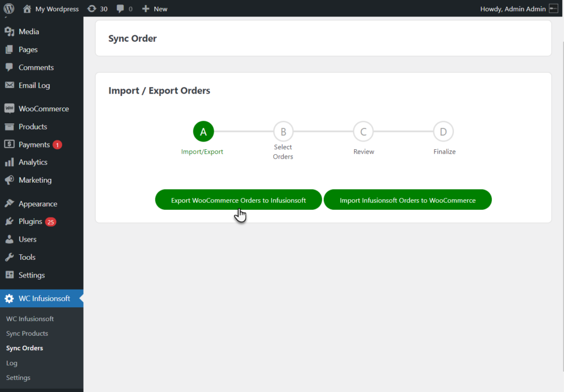Click the Analytics bar chart icon

pyautogui.click(x=9, y=162)
